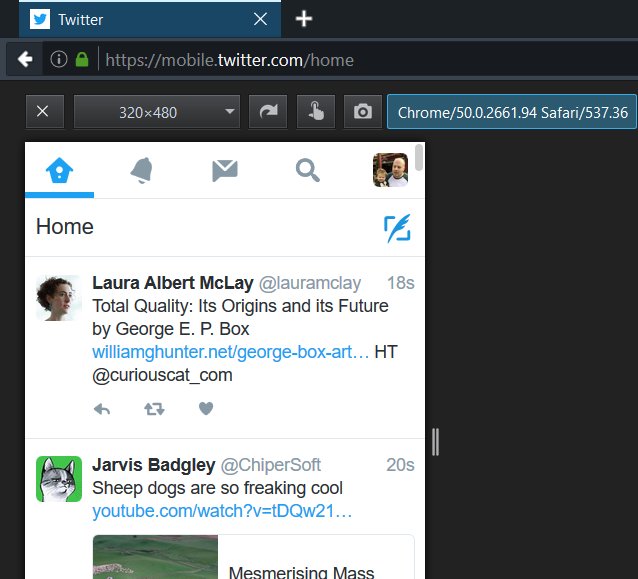
Task: Open the @curiouscat_com mention
Action: click(162, 375)
